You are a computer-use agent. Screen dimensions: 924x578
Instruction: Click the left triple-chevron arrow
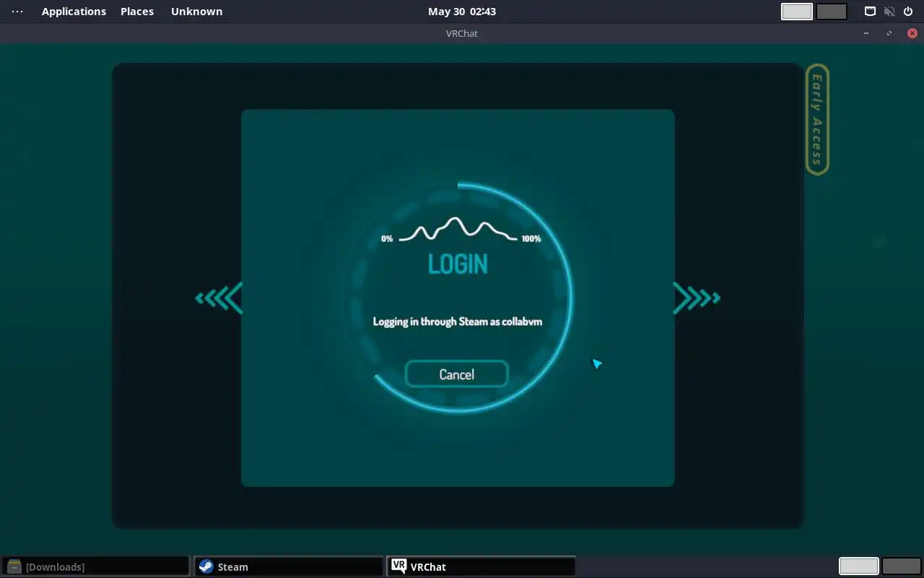click(x=219, y=298)
